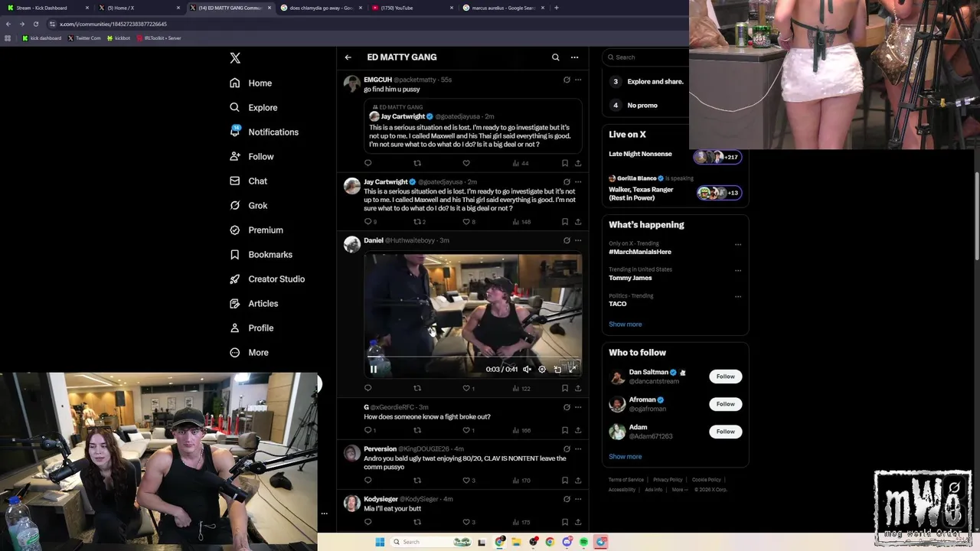Open more options on Perversion's post
Viewport: 980px width, 551px height.
(578, 449)
